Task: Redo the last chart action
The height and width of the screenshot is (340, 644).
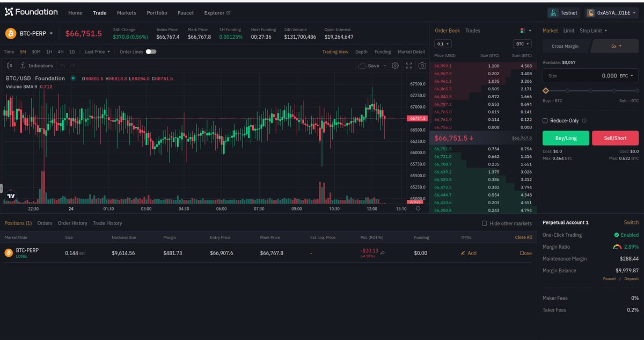Action: click(x=72, y=66)
